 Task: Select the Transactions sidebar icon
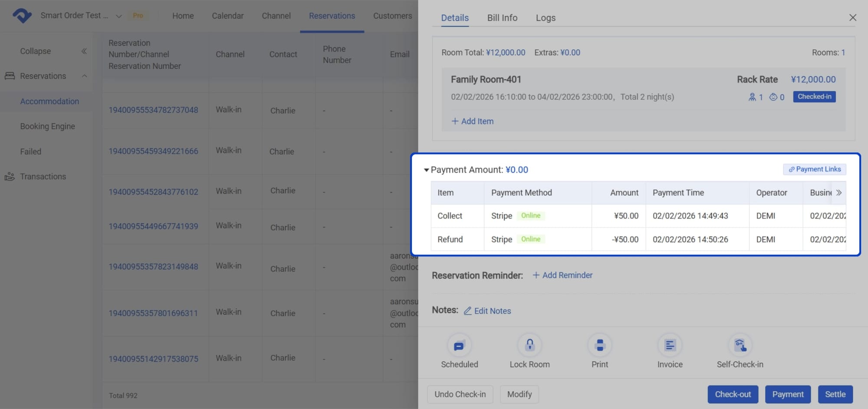pos(10,176)
